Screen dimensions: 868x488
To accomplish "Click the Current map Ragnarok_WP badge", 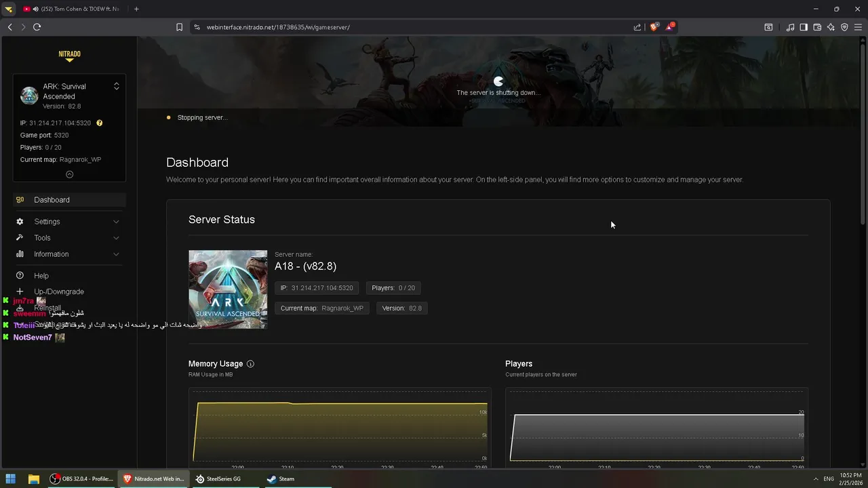I will point(322,308).
